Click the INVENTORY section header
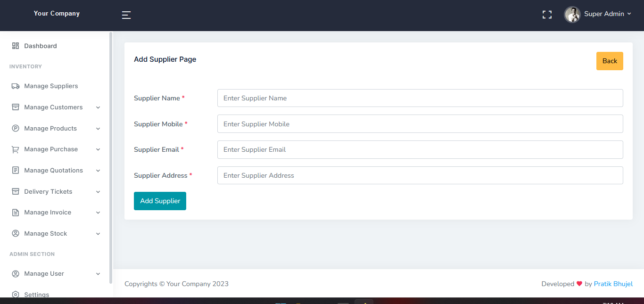 [x=25, y=66]
